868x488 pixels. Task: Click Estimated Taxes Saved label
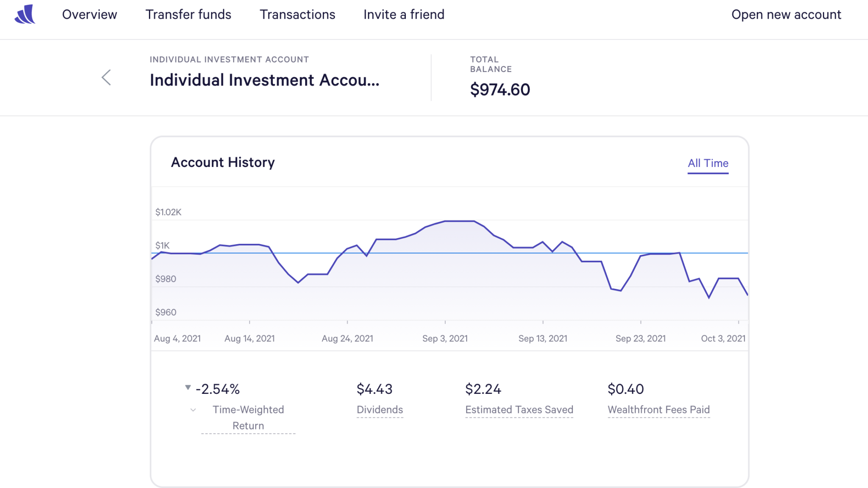coord(519,409)
